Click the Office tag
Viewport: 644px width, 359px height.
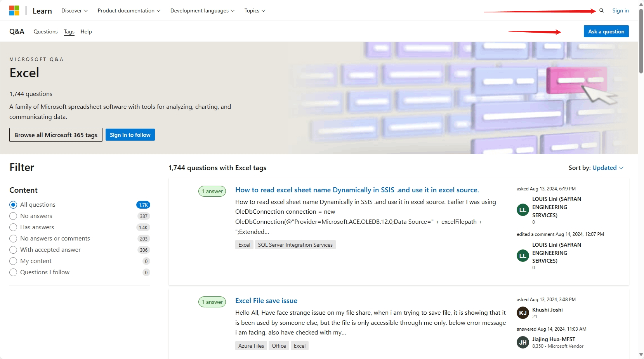pyautogui.click(x=279, y=346)
